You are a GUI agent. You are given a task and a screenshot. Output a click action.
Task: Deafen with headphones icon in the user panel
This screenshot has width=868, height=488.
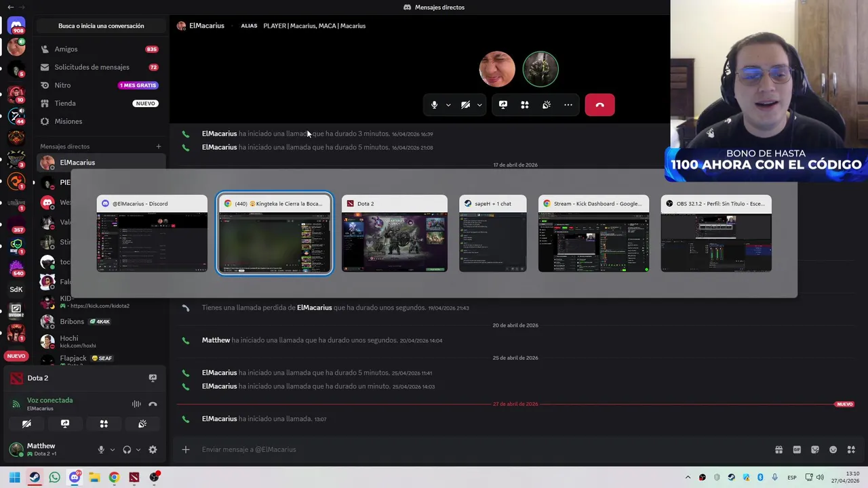(x=127, y=449)
